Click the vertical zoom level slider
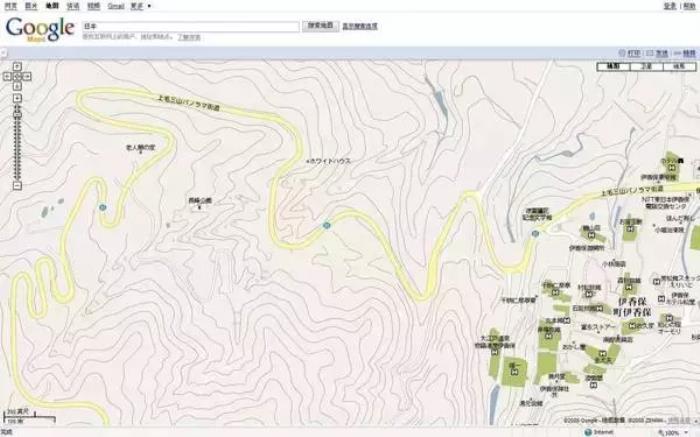The height and width of the screenshot is (437, 700). click(x=17, y=140)
